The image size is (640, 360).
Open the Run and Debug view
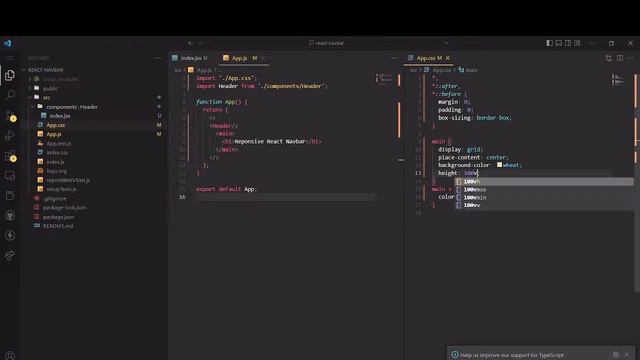10,136
